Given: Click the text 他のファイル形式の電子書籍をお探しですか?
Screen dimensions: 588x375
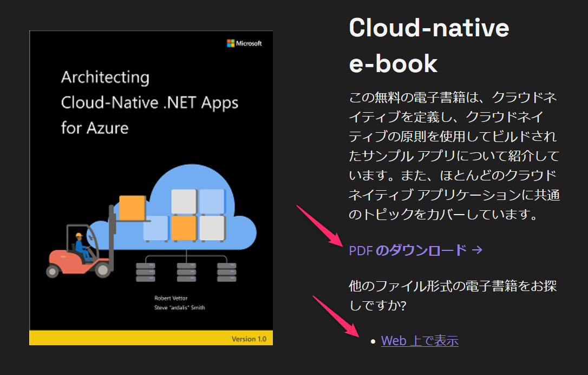Looking at the screenshot, I should (453, 295).
